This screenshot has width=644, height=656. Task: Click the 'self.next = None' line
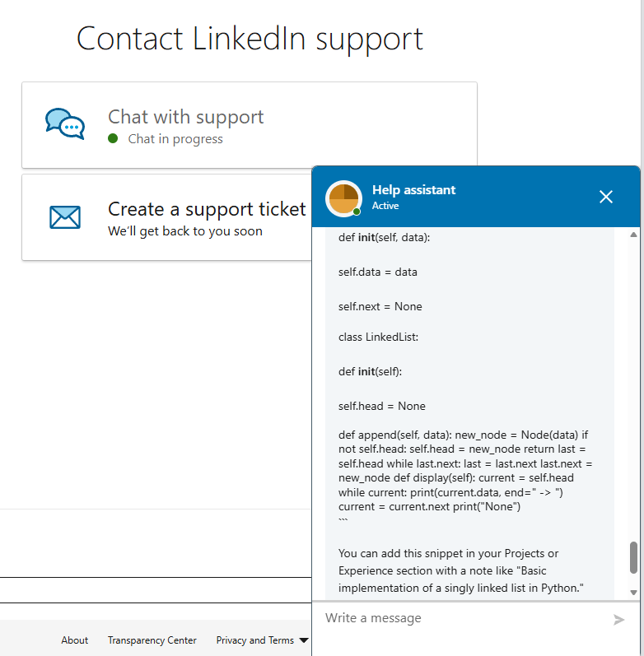(x=380, y=307)
